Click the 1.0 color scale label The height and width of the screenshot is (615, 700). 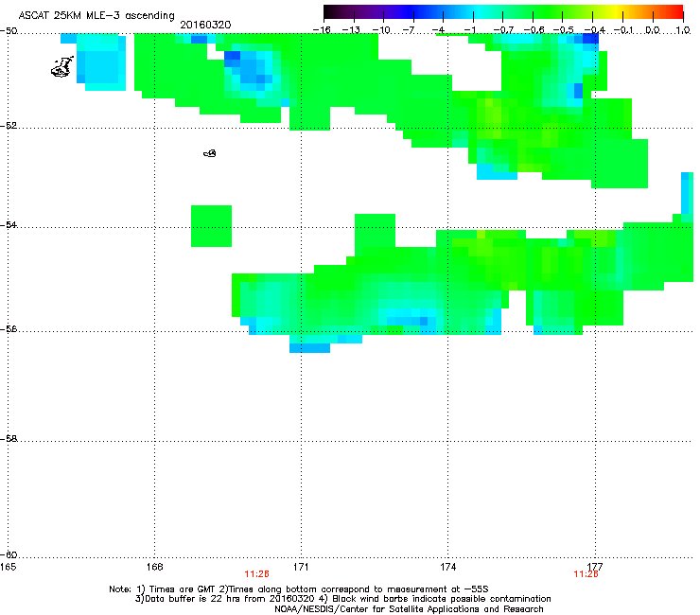(x=683, y=30)
